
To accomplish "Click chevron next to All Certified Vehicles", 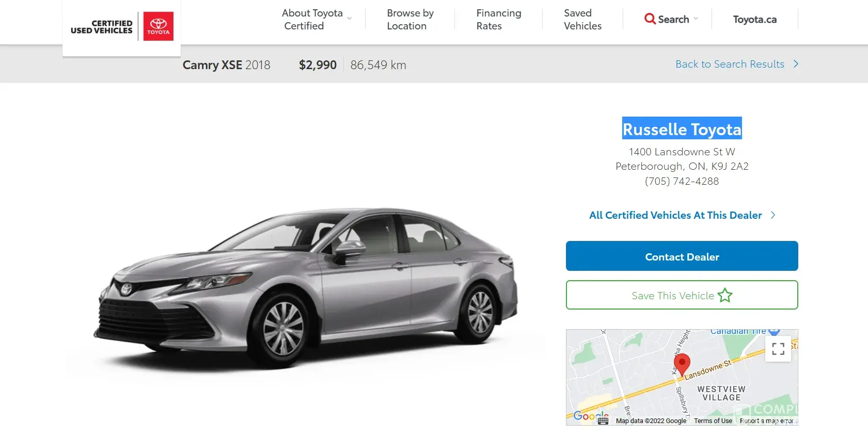I will click(773, 215).
